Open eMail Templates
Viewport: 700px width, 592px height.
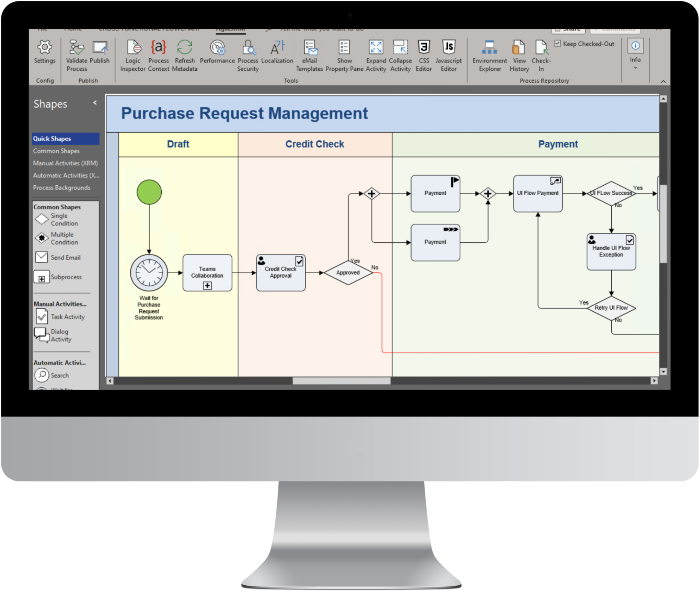(309, 55)
